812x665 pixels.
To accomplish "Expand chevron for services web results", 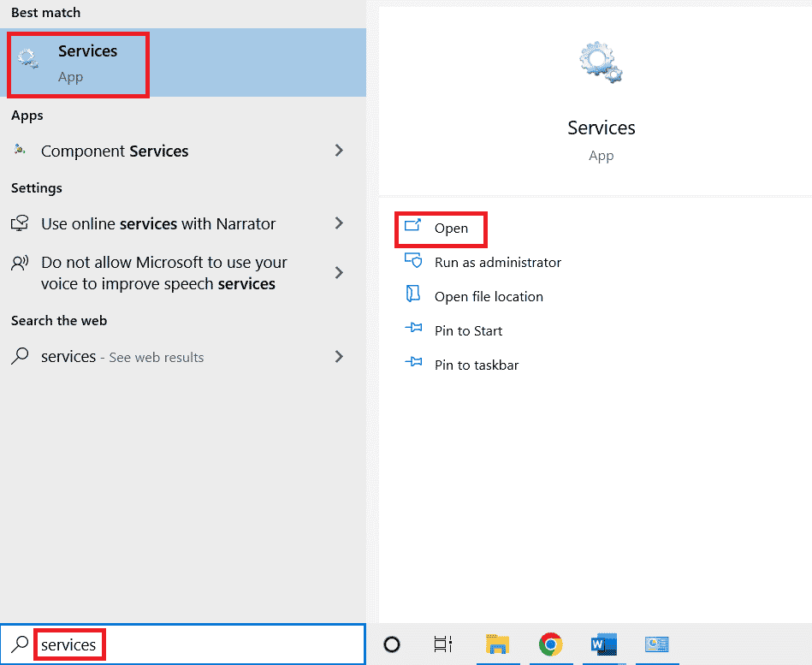I will click(339, 356).
